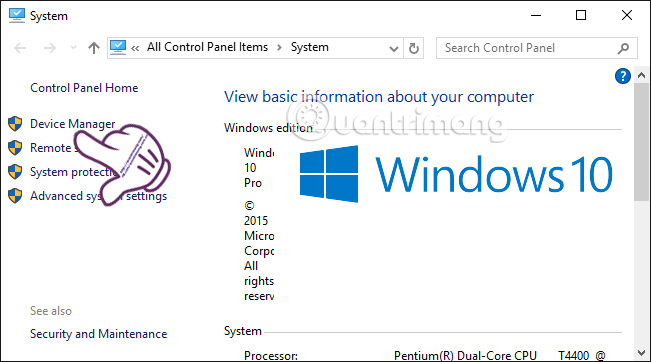This screenshot has height=362, width=651.
Task: Expand the address bar history dropdown
Action: [x=394, y=48]
